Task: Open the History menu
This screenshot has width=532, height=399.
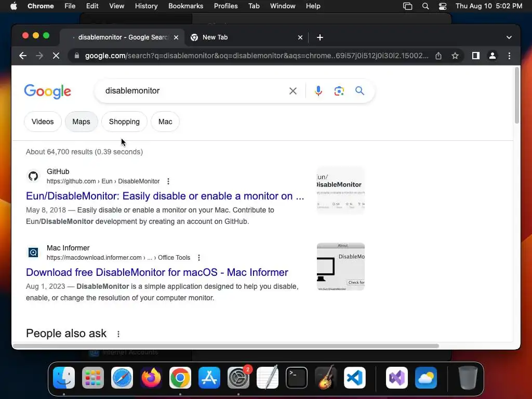Action: [146, 6]
